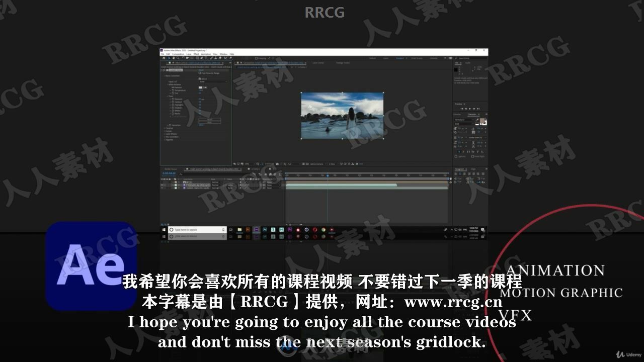644x362 pixels.
Task: Click the current time indicator playhead
Action: point(328,175)
